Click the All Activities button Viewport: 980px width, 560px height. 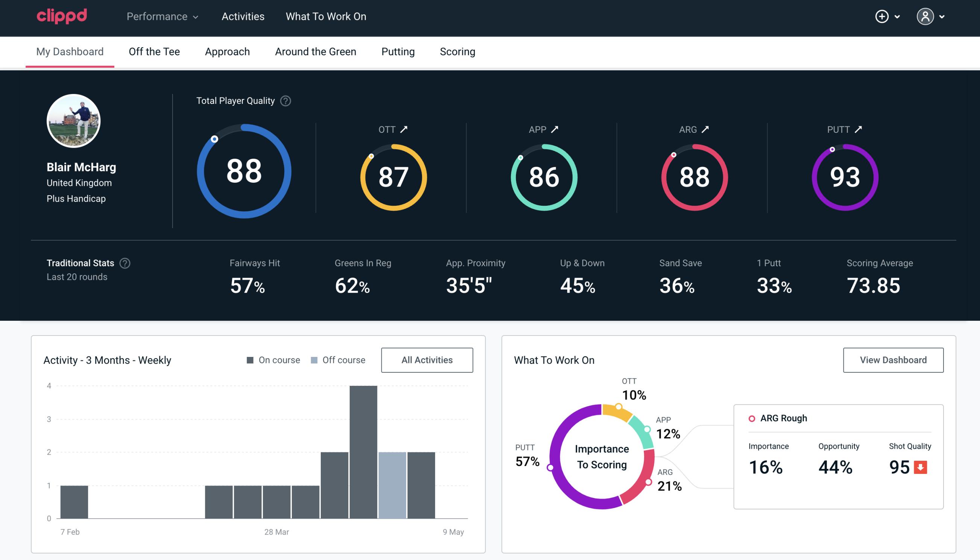pyautogui.click(x=427, y=360)
